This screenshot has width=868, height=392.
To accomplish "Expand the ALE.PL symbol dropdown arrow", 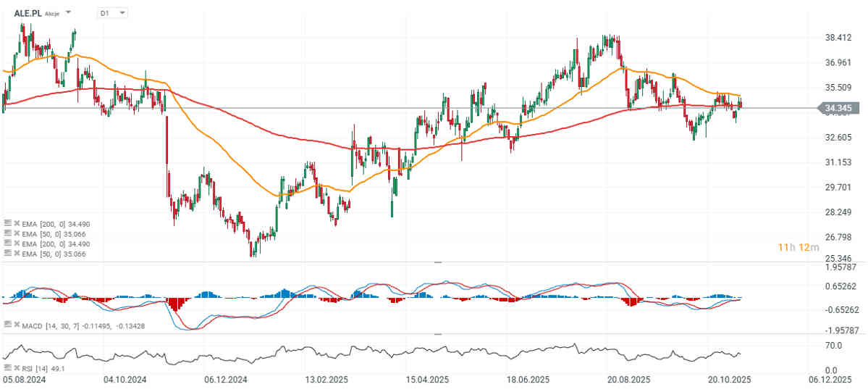I will [68, 13].
